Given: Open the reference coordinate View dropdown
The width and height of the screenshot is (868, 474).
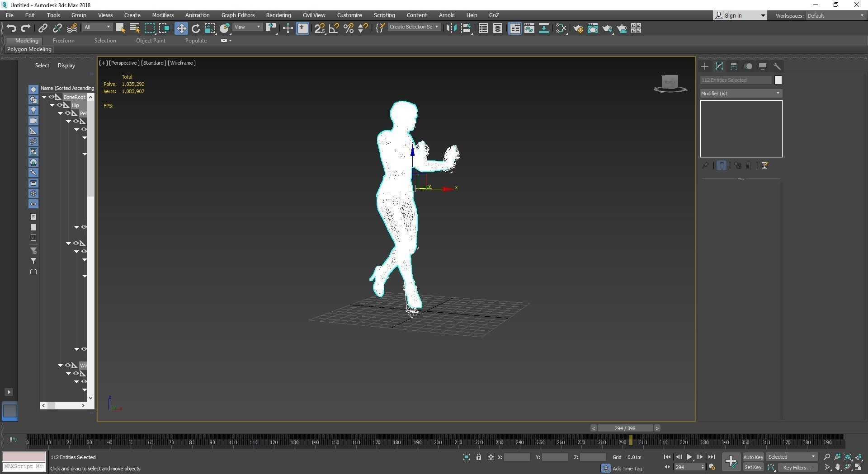Looking at the screenshot, I should pyautogui.click(x=247, y=27).
